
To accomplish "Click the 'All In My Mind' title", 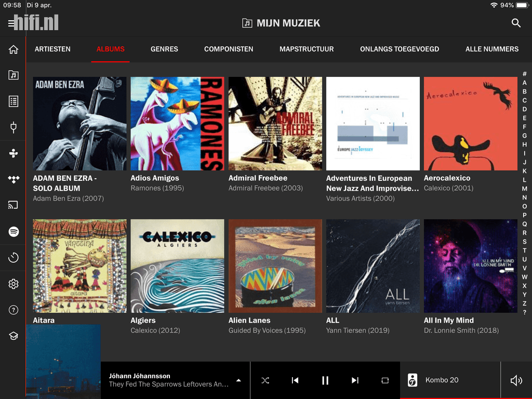I will [448, 320].
